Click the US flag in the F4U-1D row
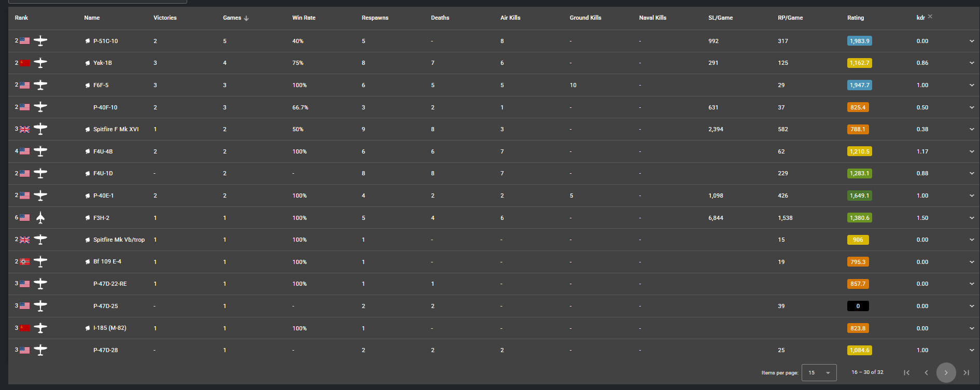The height and width of the screenshot is (390, 980). click(25, 173)
